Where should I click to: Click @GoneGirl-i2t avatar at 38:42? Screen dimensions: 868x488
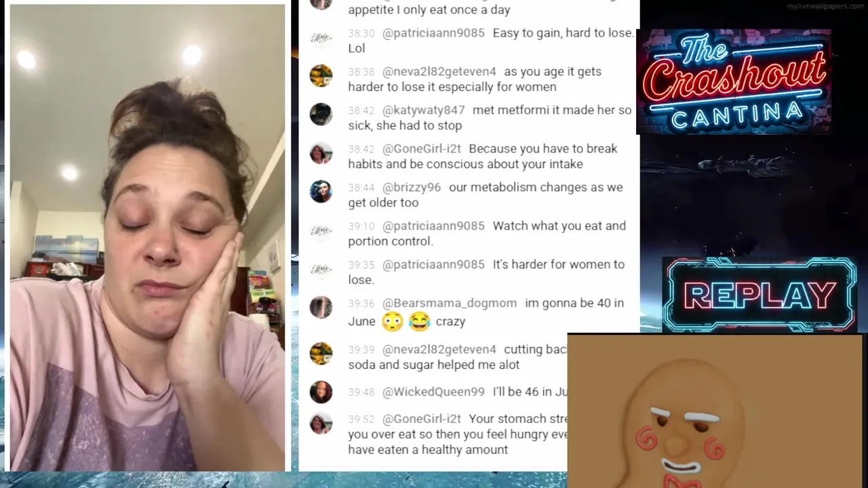[x=321, y=153]
